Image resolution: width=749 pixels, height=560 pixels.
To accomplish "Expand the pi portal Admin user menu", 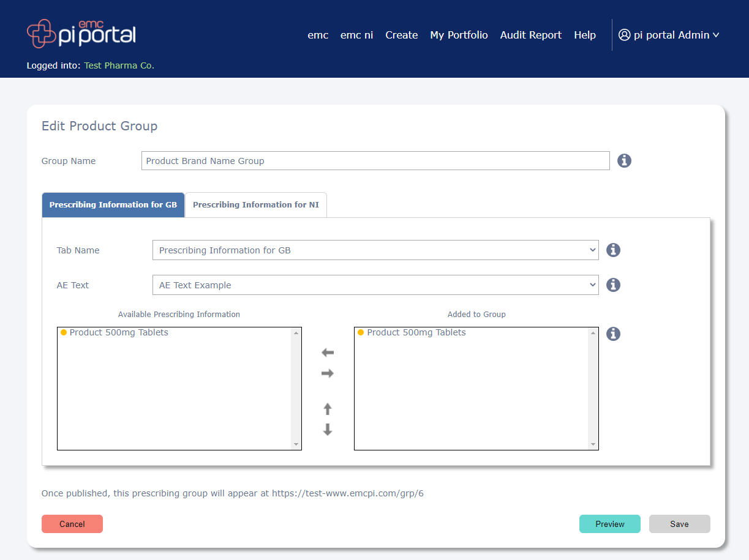I will point(669,35).
